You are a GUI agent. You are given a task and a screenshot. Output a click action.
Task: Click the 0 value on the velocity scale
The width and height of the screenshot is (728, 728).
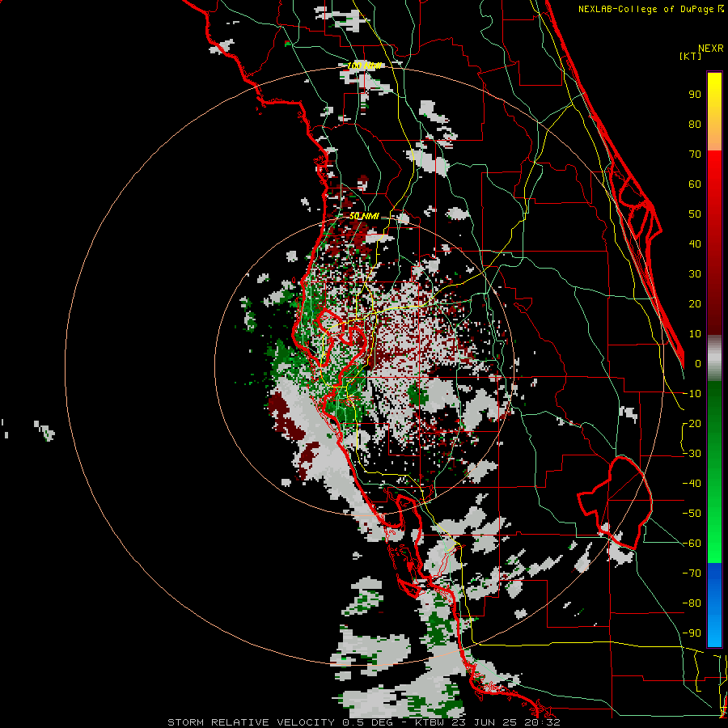coord(698,364)
